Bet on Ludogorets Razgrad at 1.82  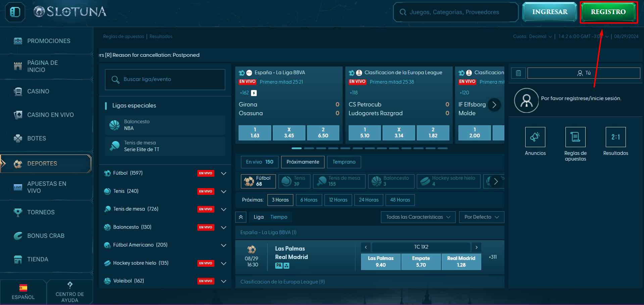433,133
